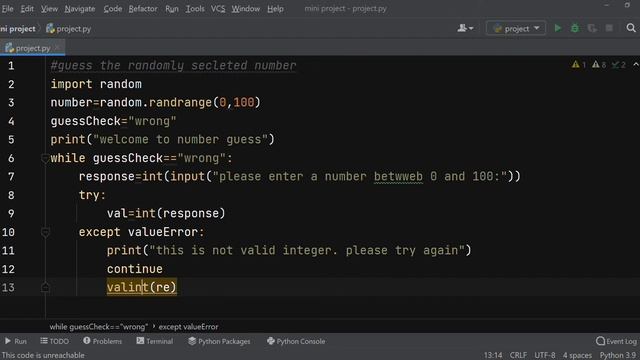Collapse the inspections widget arrow
The image size is (640, 360).
click(636, 64)
